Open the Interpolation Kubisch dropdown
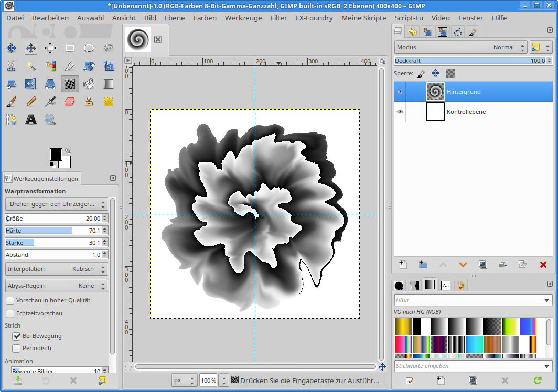 coord(56,269)
